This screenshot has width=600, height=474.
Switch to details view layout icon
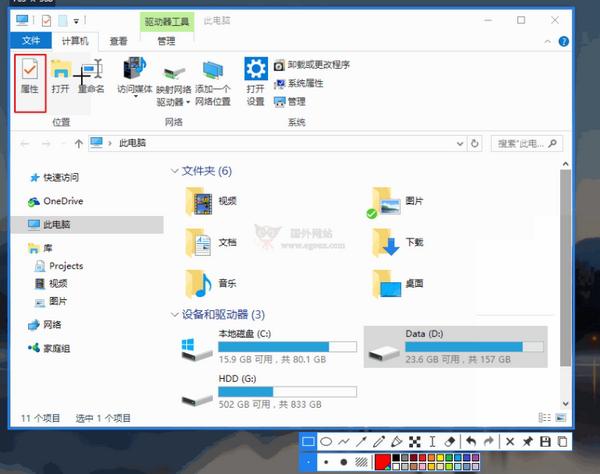[x=544, y=418]
